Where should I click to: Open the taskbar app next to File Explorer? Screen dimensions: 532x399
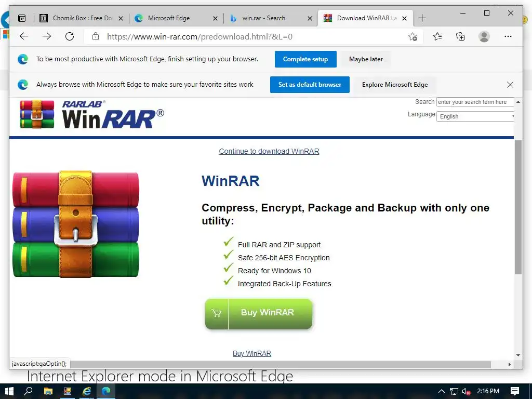[x=68, y=391]
